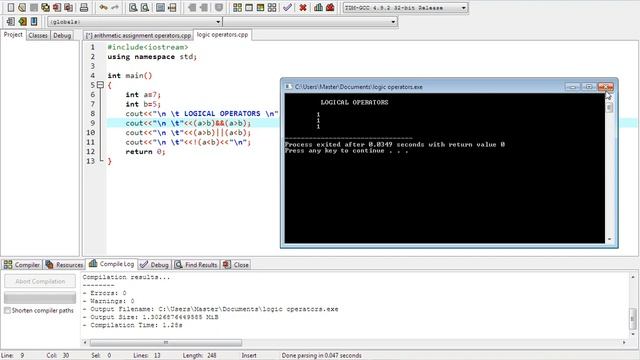Screen dimensions: 640x360
Task: Click the Replace toolbar icon
Action: point(144,7)
